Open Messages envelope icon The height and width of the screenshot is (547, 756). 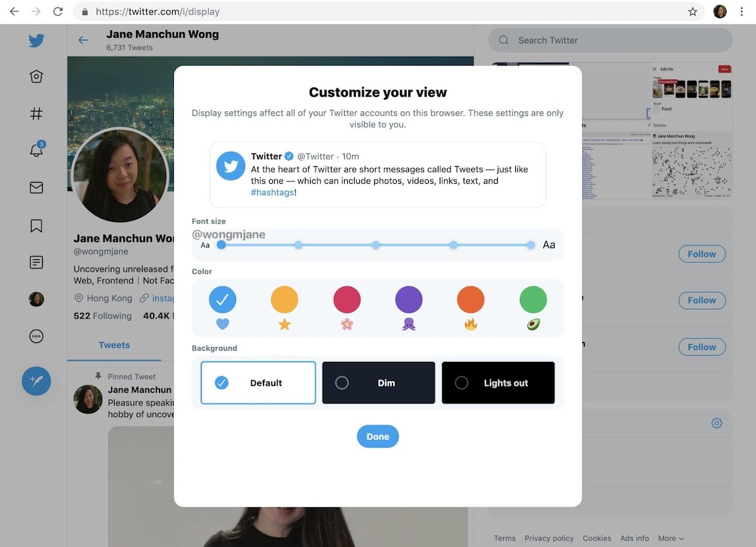click(x=37, y=188)
